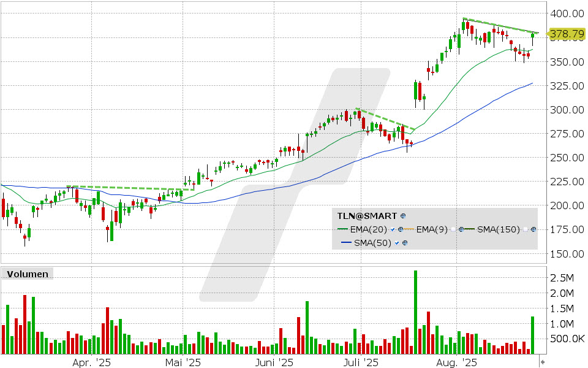Click the EMA(20) legend text

tap(369, 229)
